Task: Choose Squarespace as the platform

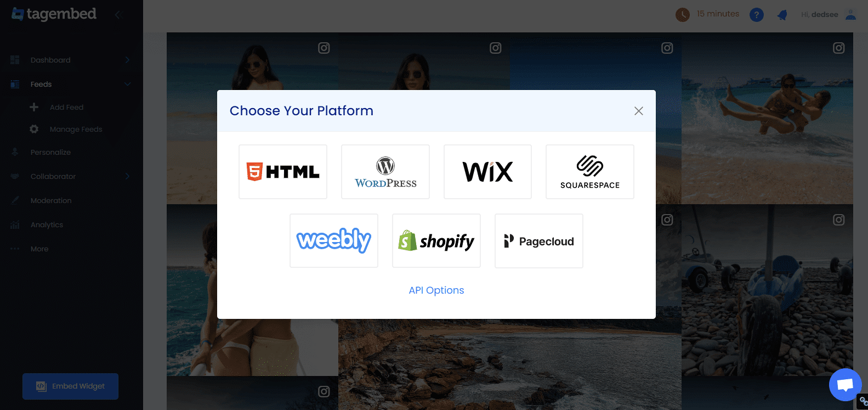Action: click(x=590, y=172)
